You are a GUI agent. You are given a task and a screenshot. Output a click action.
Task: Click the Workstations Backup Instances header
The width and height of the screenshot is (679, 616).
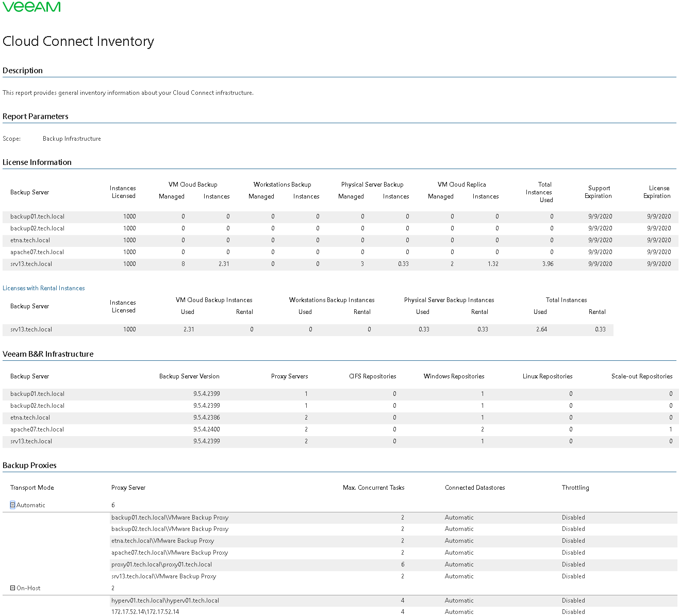(332, 300)
